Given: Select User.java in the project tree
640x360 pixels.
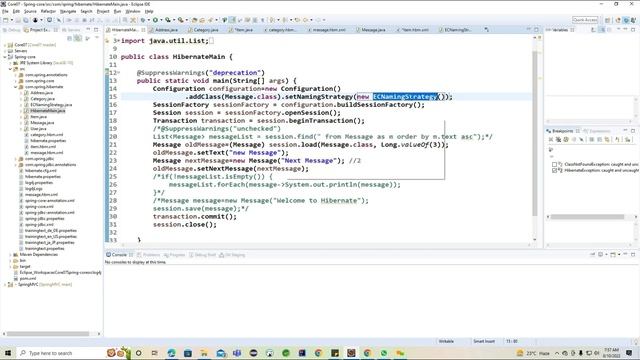Looking at the screenshot, I should 38,129.
